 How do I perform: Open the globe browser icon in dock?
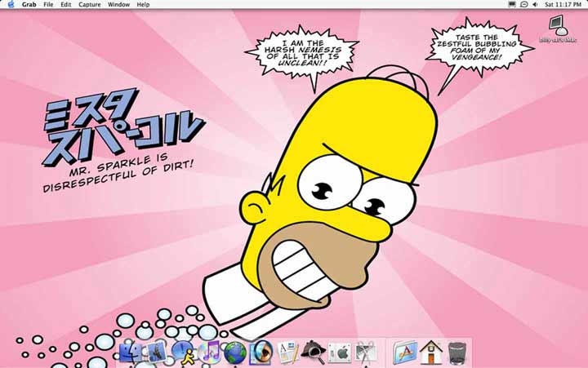(235, 353)
